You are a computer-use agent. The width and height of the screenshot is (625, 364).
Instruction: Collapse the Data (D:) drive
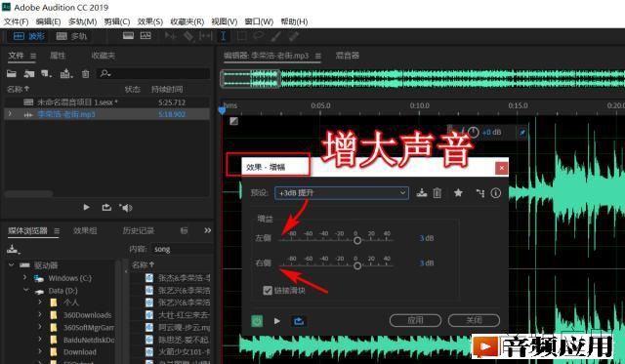26,291
